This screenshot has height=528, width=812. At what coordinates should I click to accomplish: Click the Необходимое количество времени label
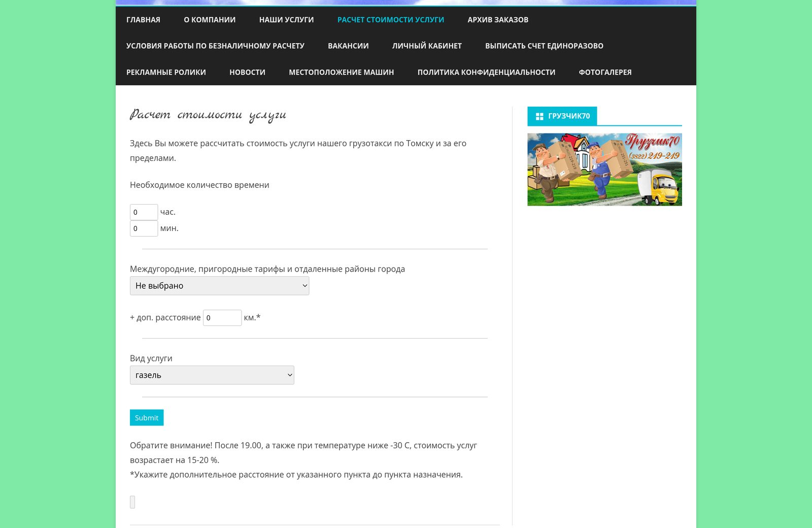pyautogui.click(x=199, y=185)
